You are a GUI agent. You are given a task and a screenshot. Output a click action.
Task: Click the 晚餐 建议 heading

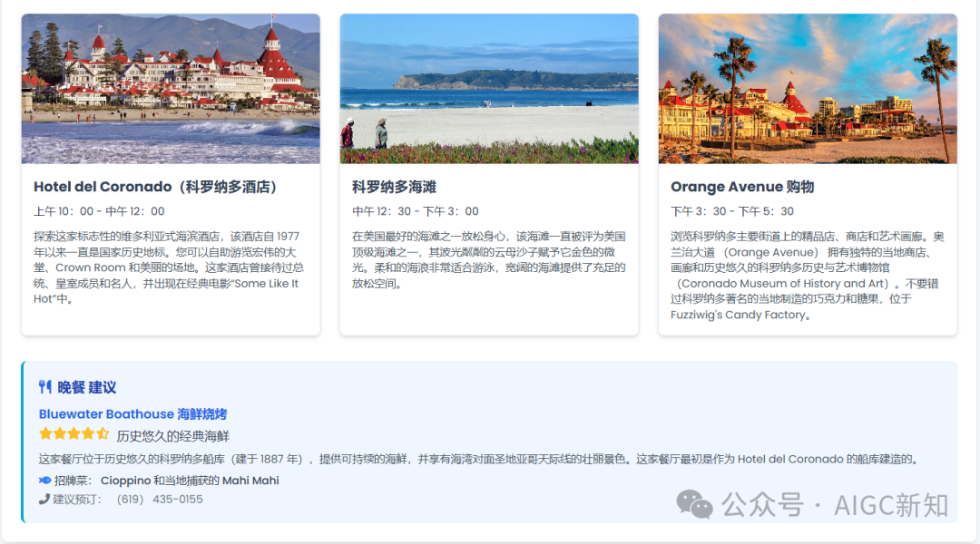click(x=87, y=387)
